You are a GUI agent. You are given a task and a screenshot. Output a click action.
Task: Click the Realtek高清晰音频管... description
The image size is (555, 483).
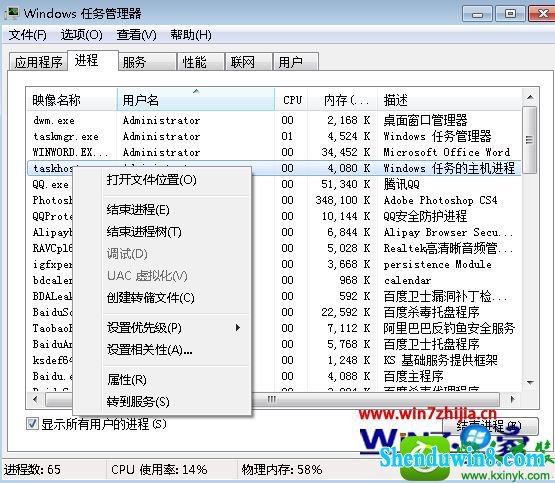click(448, 248)
